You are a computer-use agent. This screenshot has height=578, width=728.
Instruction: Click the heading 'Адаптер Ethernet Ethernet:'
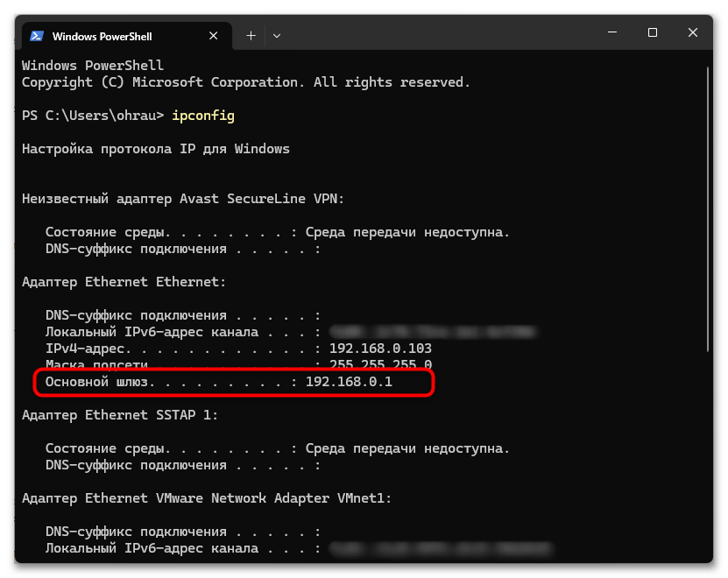pyautogui.click(x=124, y=282)
